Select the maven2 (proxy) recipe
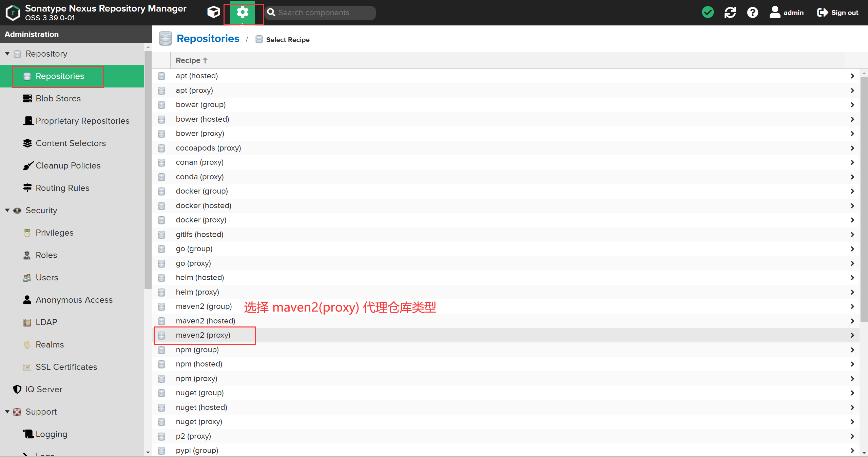 point(203,335)
